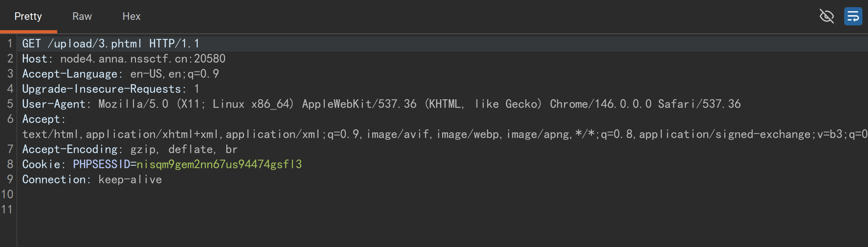This screenshot has width=868, height=247.
Task: Click the PHPSESSID cookie value
Action: (219, 164)
